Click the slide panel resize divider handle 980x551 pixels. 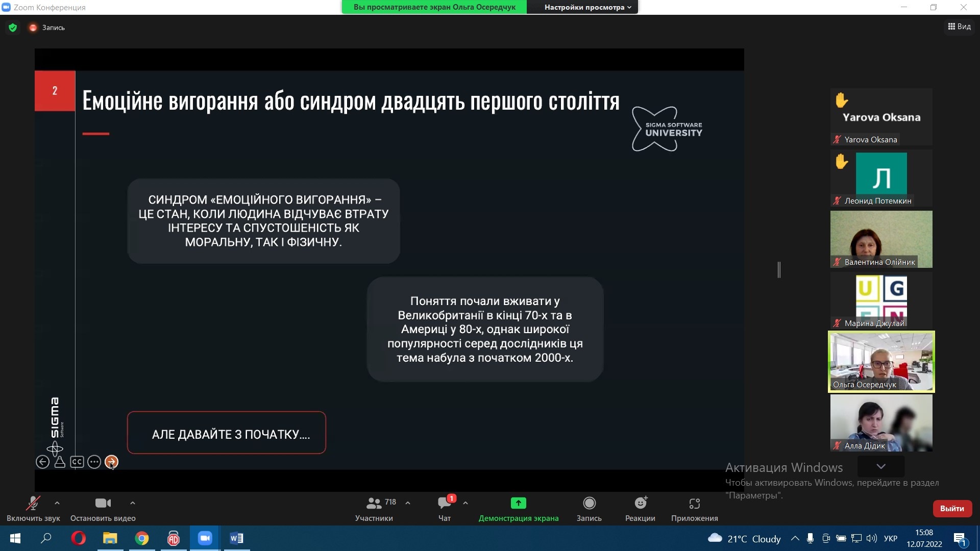[x=779, y=269]
